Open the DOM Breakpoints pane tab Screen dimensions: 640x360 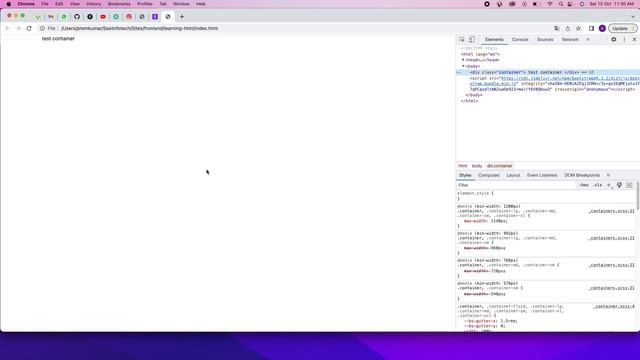(582, 175)
